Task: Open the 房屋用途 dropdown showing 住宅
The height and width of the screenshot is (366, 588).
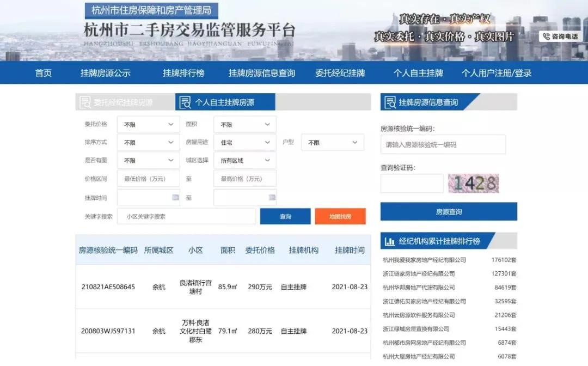Action: [244, 142]
